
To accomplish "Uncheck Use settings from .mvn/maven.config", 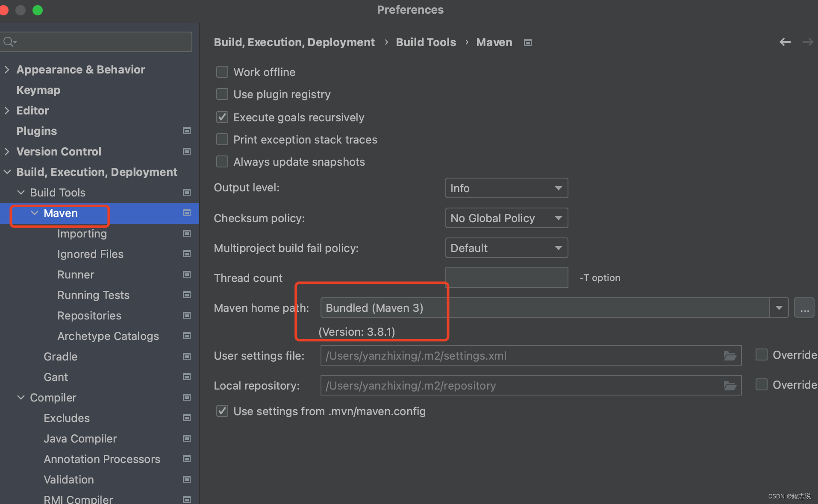I will [222, 411].
